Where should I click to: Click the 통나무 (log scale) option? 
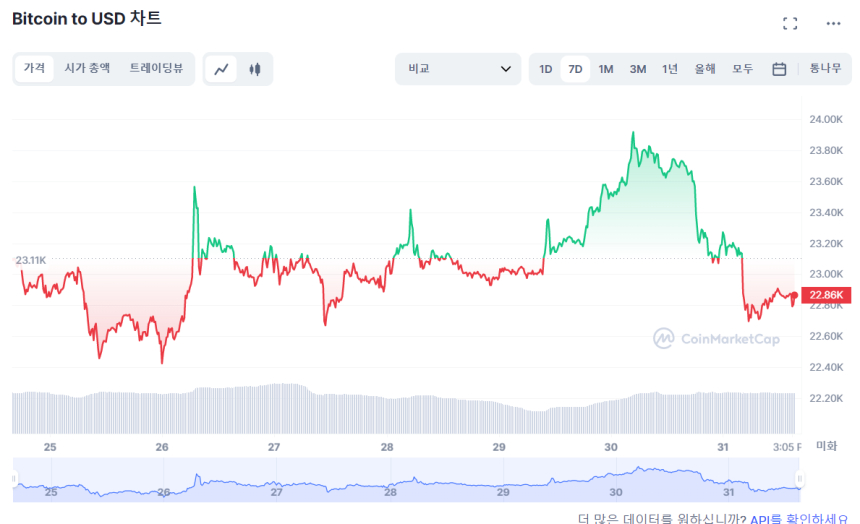[x=825, y=68]
